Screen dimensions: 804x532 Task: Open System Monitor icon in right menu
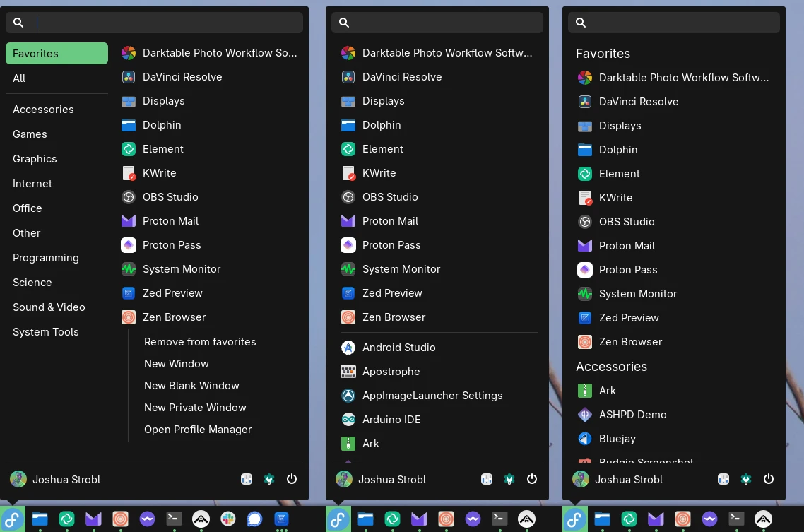tap(584, 294)
